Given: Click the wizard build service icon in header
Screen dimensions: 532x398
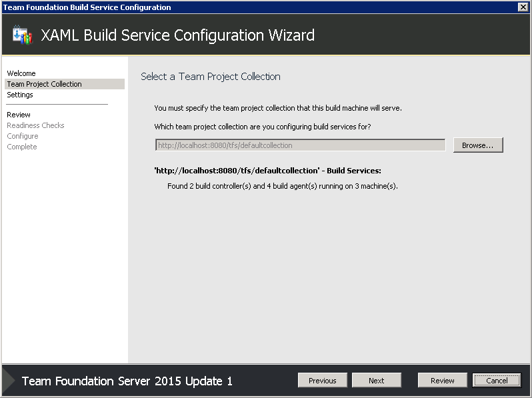Looking at the screenshot, I should 23,35.
